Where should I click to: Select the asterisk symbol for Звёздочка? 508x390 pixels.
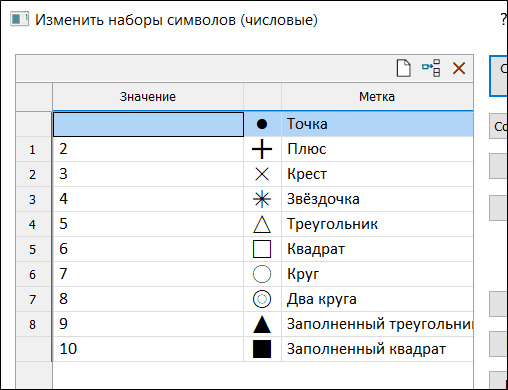pyautogui.click(x=262, y=199)
